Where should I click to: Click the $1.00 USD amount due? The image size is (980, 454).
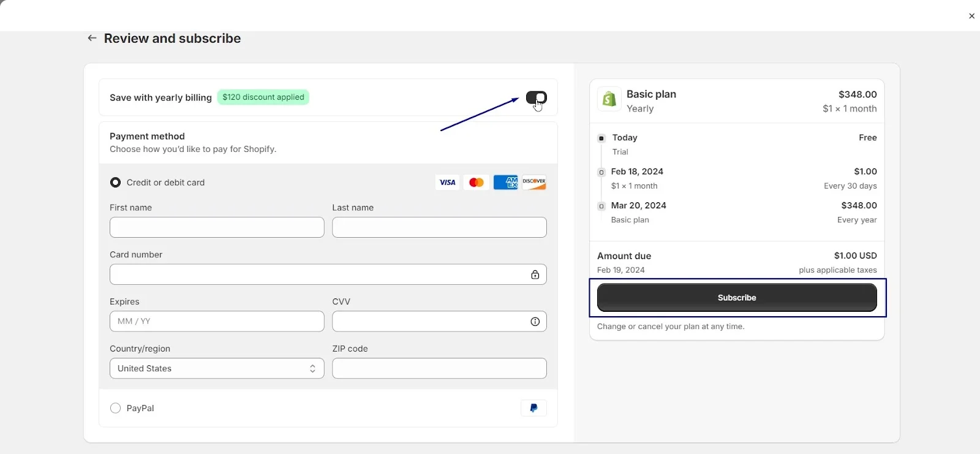click(x=855, y=255)
